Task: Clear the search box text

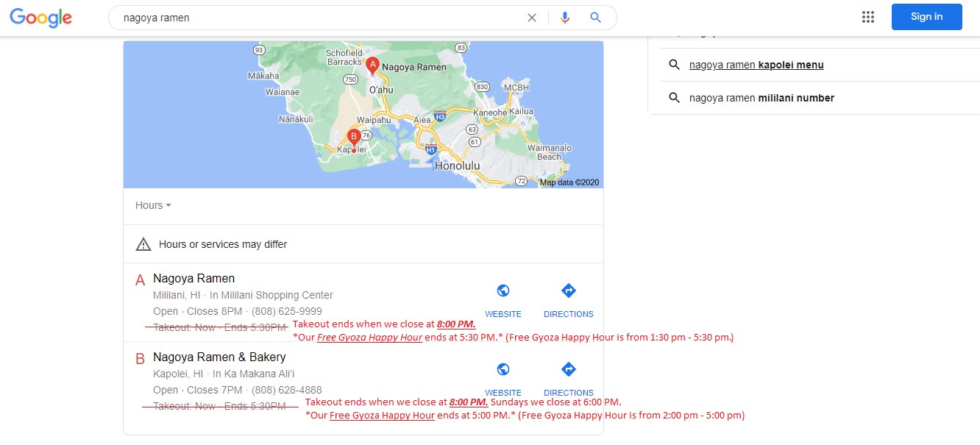Action: coord(532,18)
